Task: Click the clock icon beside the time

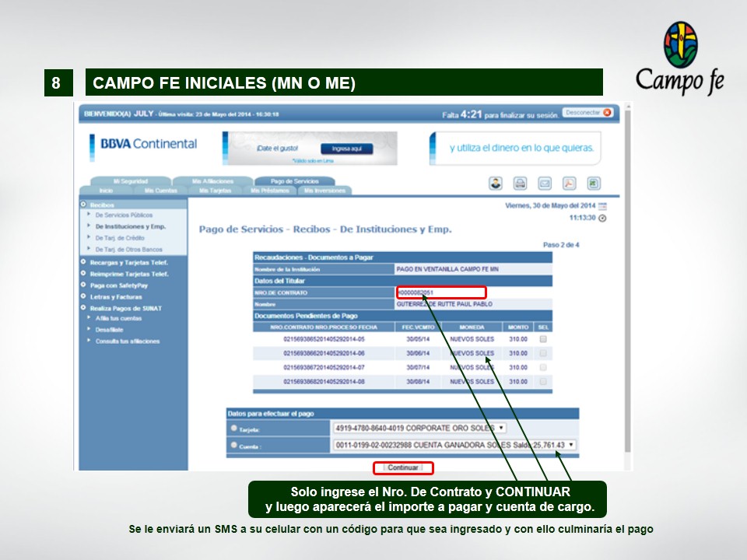Action: point(602,218)
